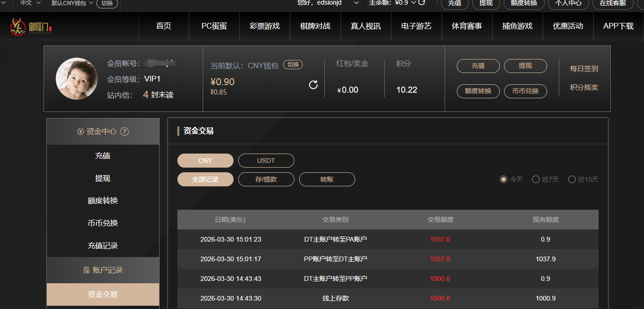Click the member avatar photo

77,79
